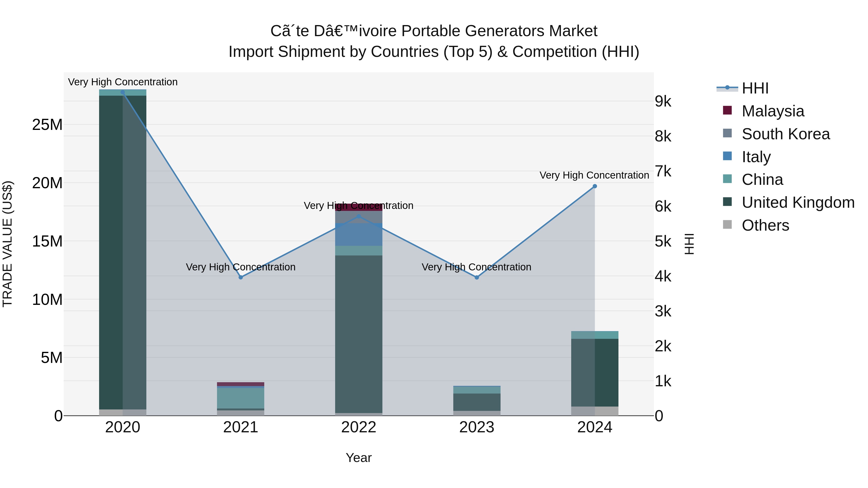
Task: Click the Year x-axis title
Action: point(359,458)
